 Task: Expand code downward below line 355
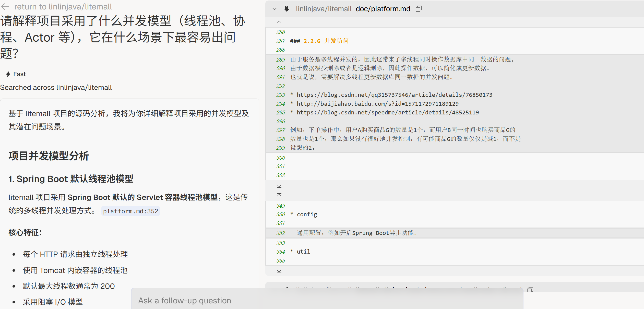click(279, 271)
